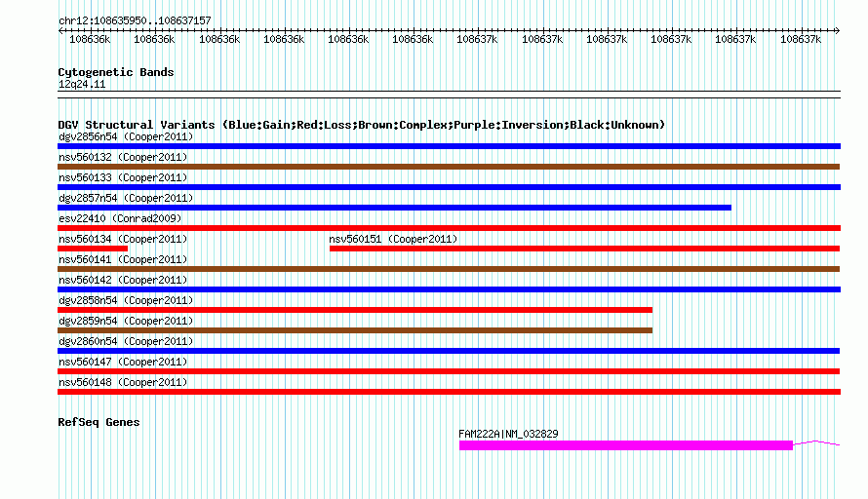Open esv22410 (Conrad2009) variant label

(120, 218)
